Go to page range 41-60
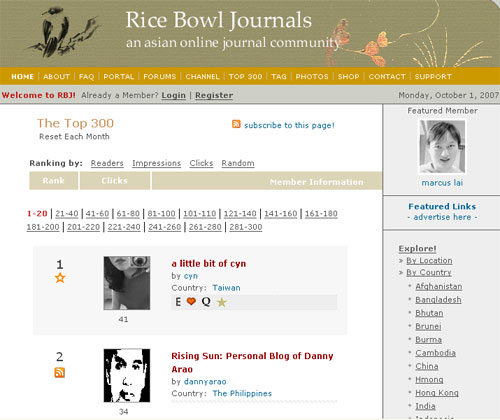Screen dimensions: 500x420 tap(97, 214)
